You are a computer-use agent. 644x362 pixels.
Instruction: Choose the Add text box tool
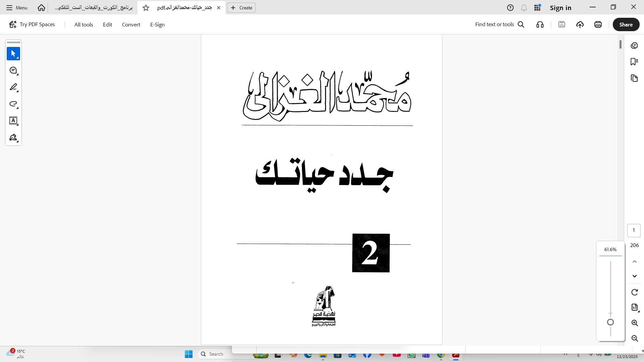point(13,121)
